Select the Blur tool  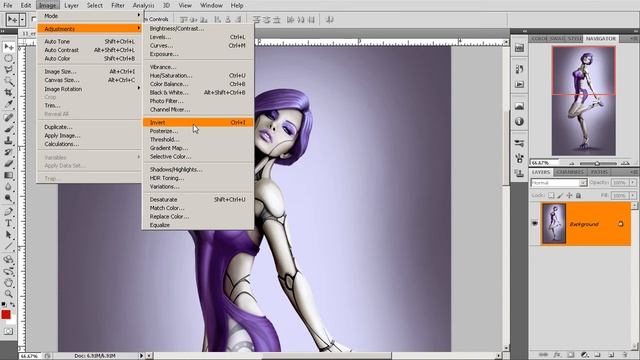click(9, 187)
